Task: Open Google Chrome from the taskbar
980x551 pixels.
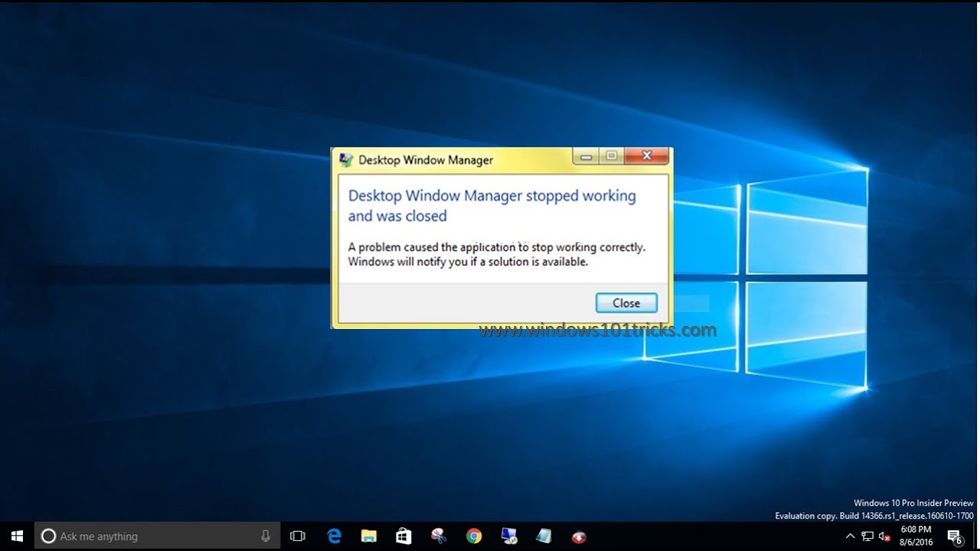Action: click(473, 536)
